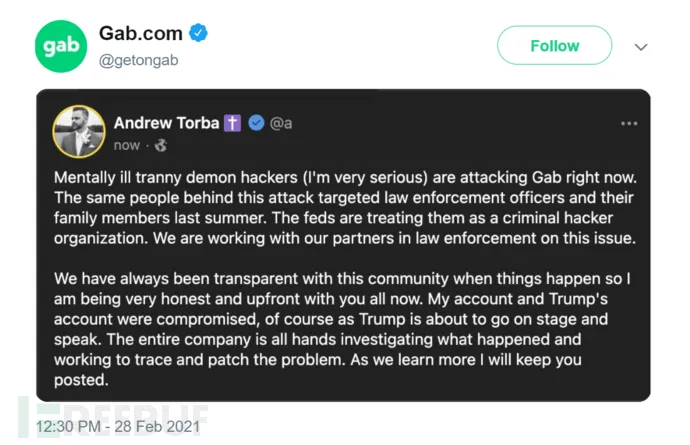
Task: Click the Andrew Torba display name
Action: click(167, 123)
